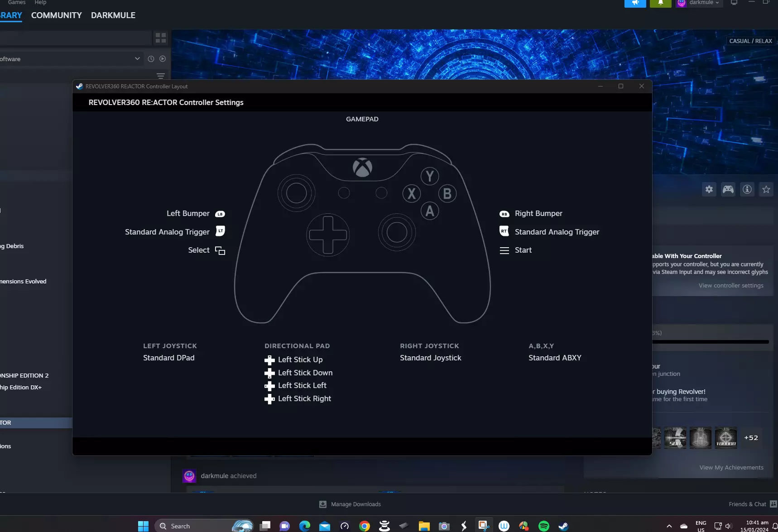
Task: Open the Help menu in Steam
Action: point(40,2)
